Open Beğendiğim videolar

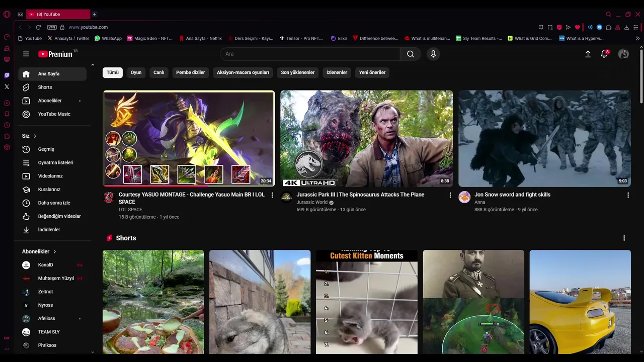tap(52, 216)
